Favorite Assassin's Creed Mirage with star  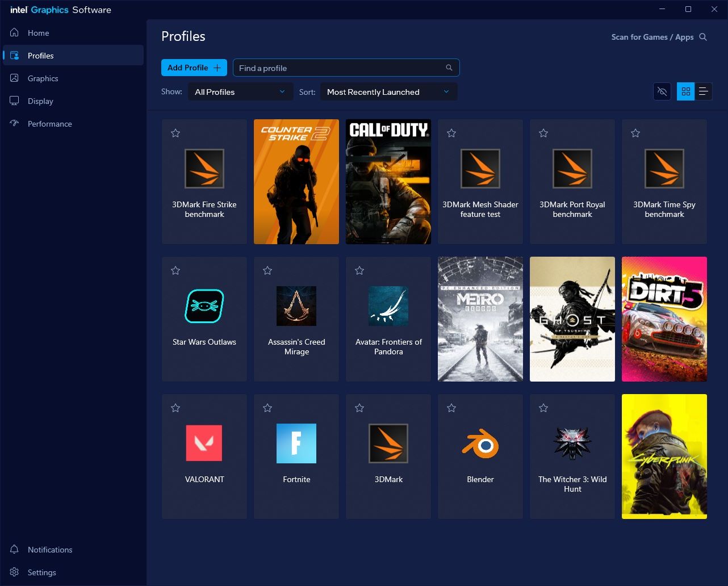coord(267,270)
